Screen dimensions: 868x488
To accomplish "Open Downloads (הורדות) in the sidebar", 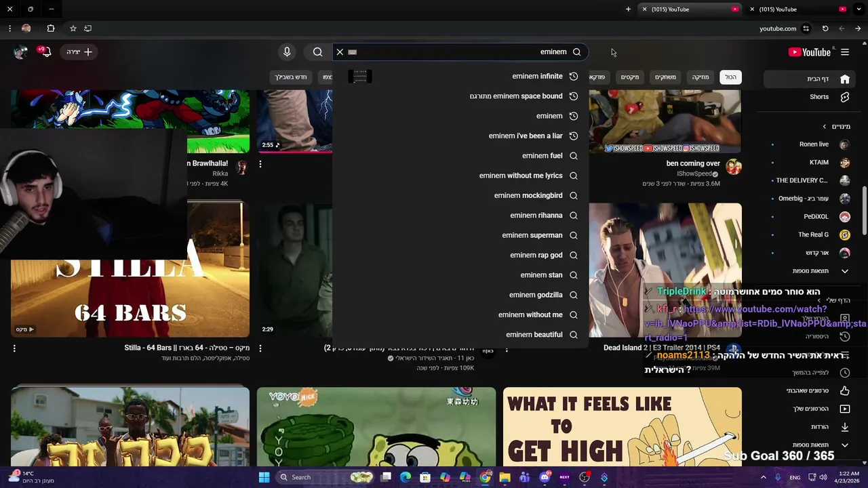I will (811, 427).
